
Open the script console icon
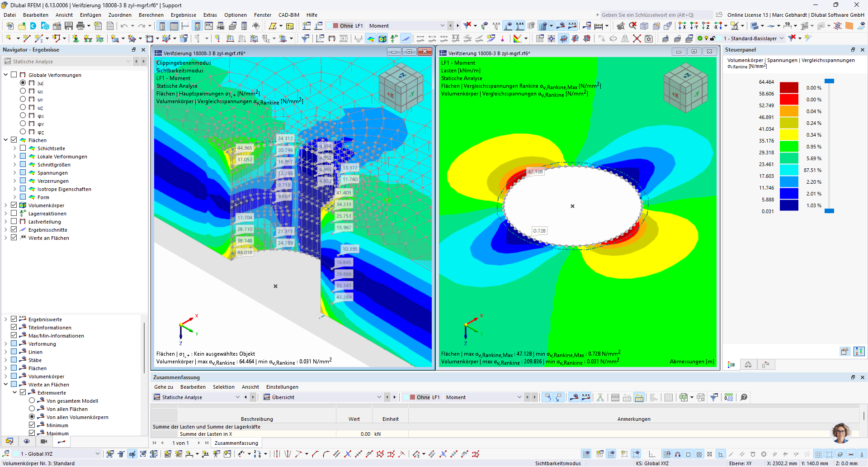(x=209, y=26)
